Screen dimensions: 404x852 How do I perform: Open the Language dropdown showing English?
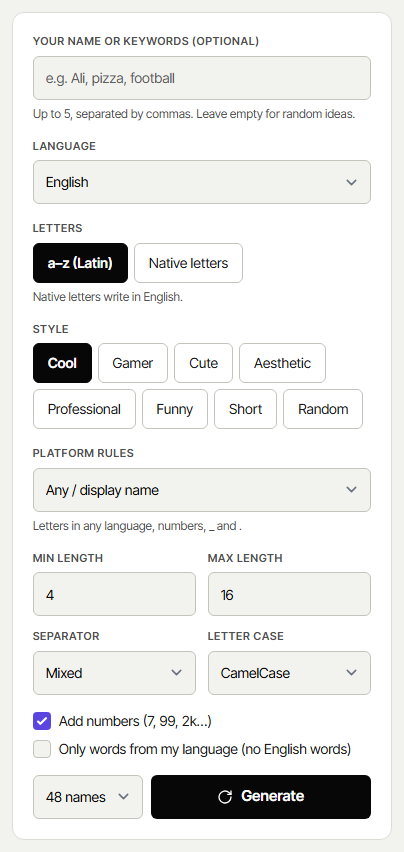201,182
